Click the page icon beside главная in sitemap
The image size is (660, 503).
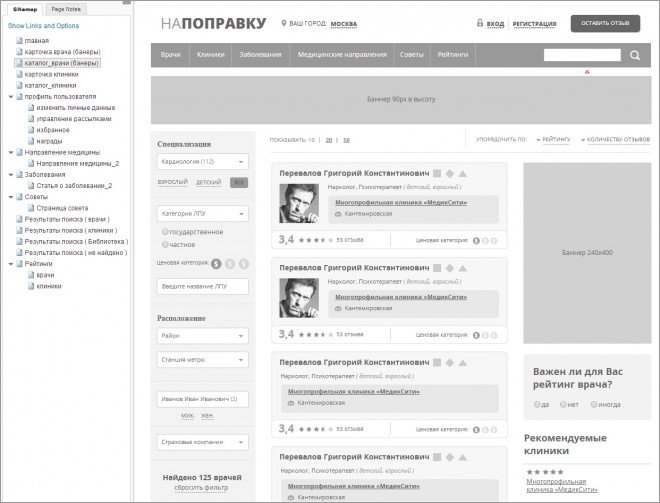click(x=19, y=40)
